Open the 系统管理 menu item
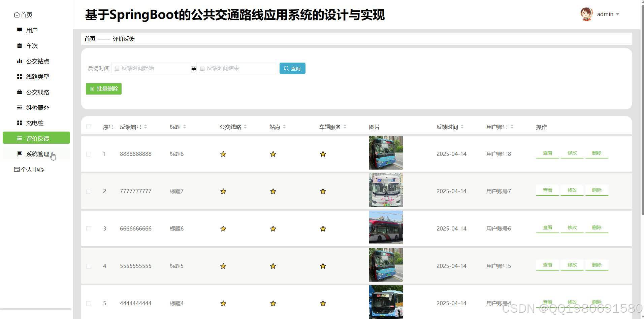 coord(37,154)
